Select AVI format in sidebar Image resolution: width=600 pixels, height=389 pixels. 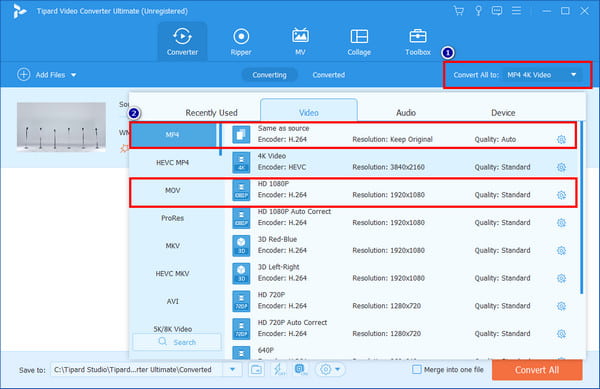[x=173, y=301]
